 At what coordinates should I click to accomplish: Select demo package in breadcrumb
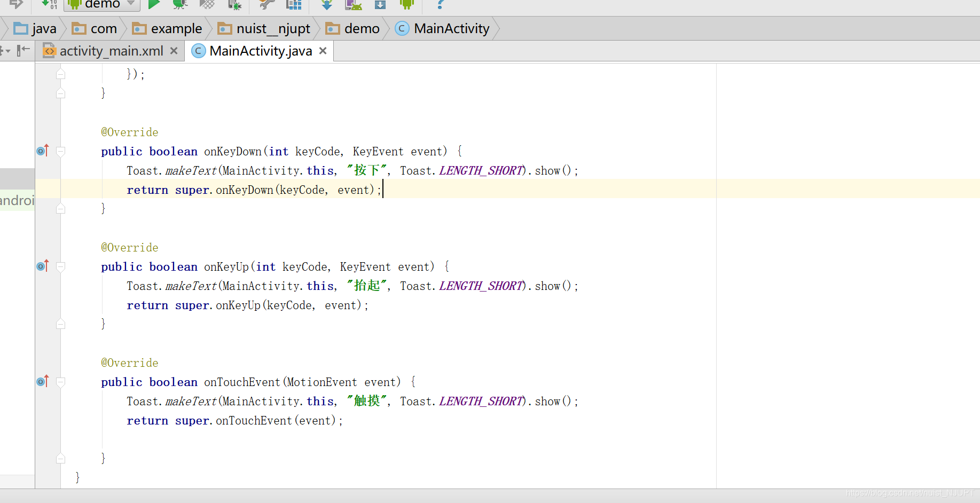pyautogui.click(x=352, y=28)
